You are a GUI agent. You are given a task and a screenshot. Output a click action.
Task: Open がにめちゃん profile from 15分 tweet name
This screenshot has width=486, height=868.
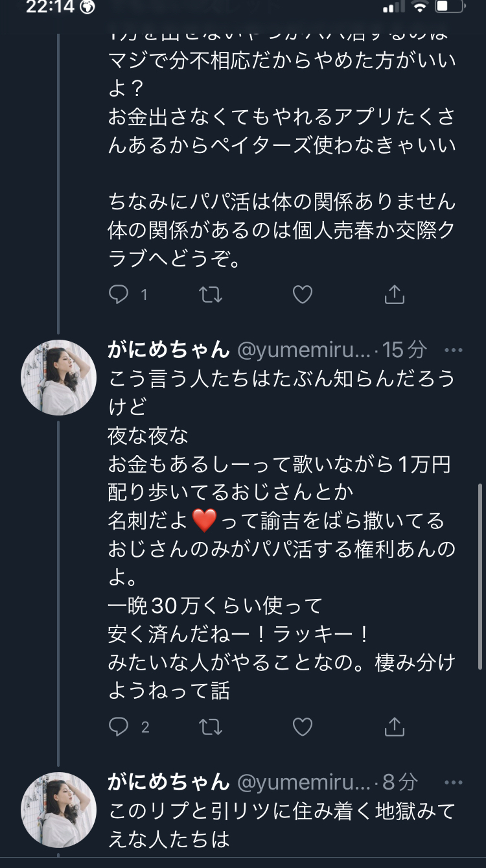168,351
